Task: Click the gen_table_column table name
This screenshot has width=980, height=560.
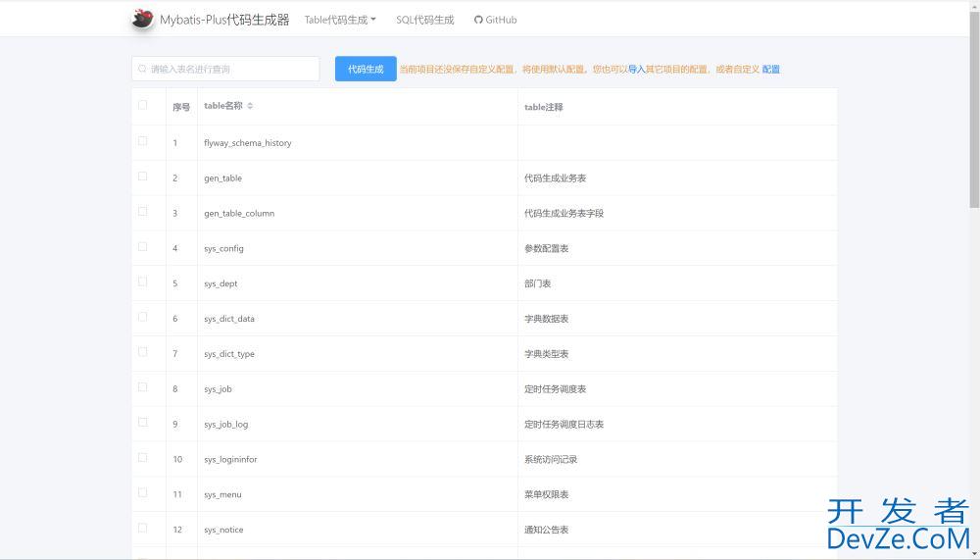Action: [239, 214]
